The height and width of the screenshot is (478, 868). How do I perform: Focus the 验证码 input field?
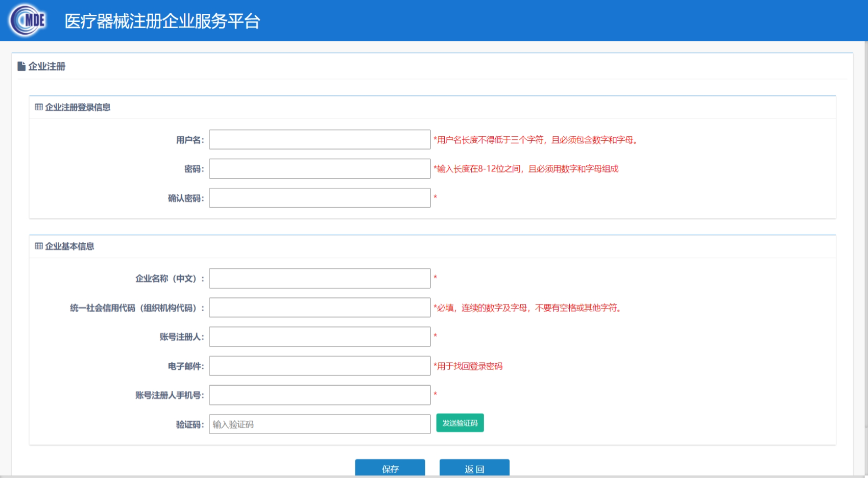320,424
